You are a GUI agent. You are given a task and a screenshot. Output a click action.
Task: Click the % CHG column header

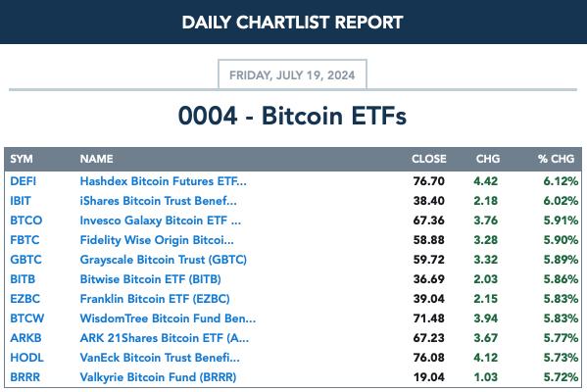(556, 159)
